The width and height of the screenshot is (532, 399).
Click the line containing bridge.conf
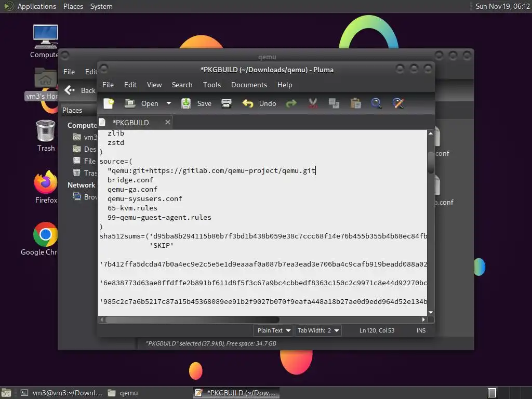tap(130, 180)
